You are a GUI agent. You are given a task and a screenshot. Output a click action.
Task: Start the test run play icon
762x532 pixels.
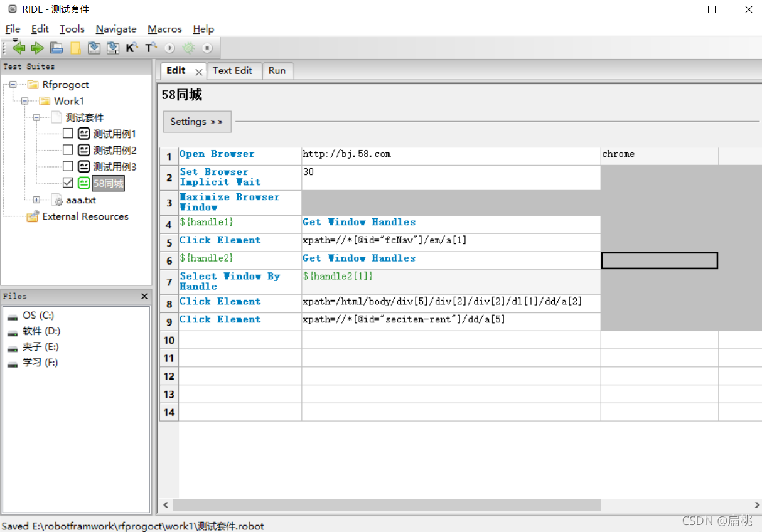click(x=169, y=48)
